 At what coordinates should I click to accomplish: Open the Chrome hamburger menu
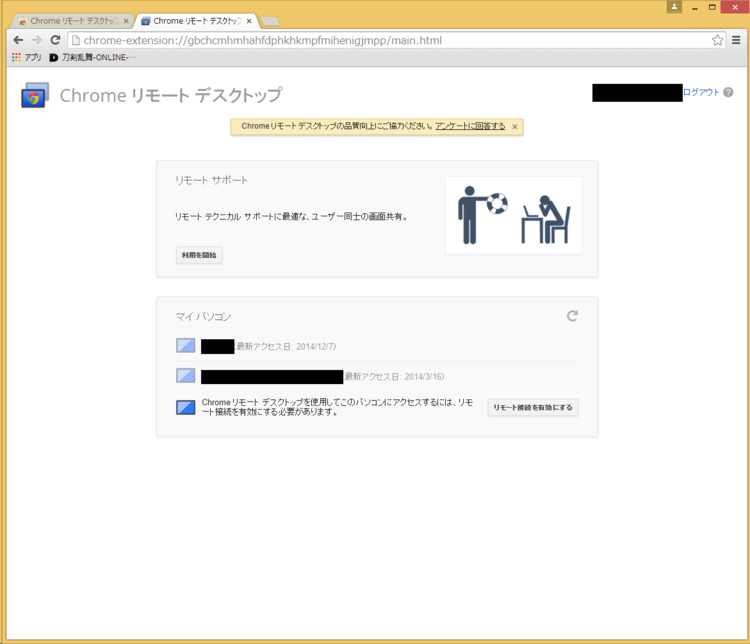point(736,40)
